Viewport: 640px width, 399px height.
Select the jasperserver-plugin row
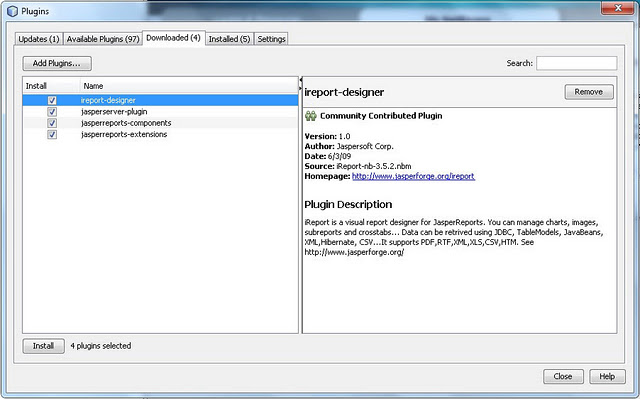160,112
